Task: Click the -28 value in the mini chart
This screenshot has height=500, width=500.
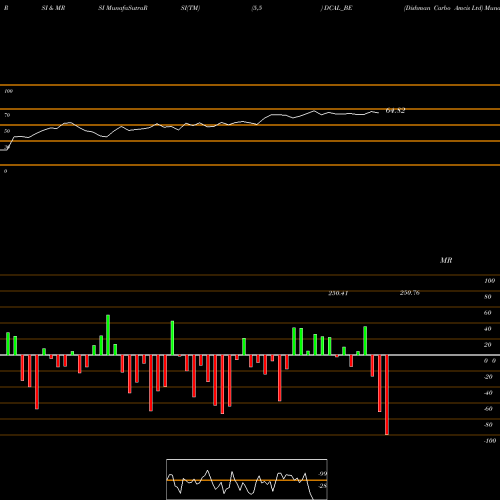Action: coord(322,486)
